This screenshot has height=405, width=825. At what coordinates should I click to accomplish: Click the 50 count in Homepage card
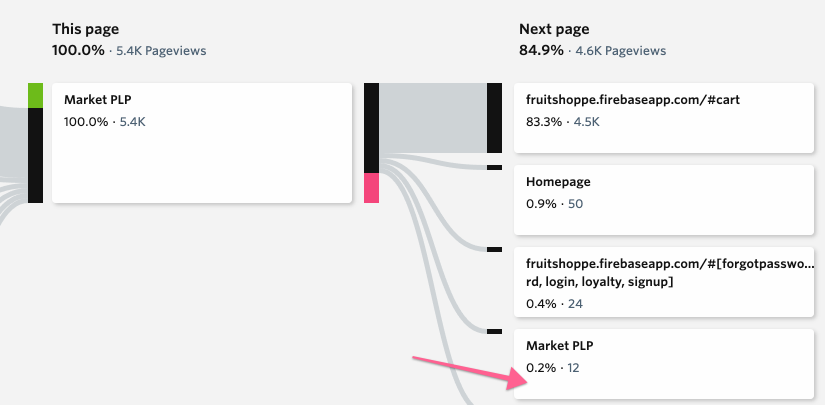575,204
